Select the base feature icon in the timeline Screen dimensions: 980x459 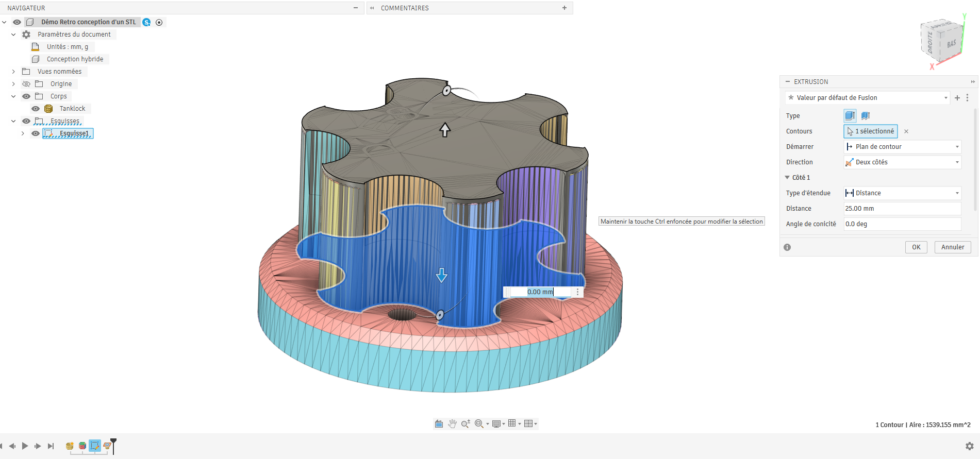click(70, 446)
